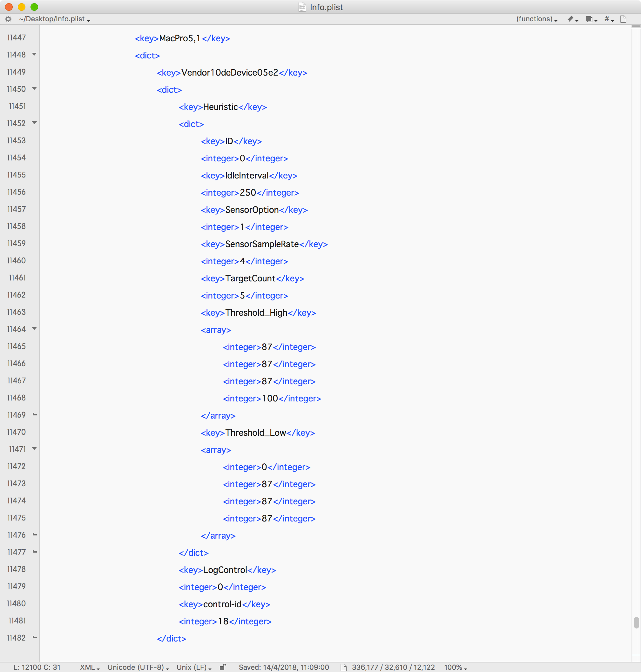The image size is (641, 672).
Task: Click the fold end marker at line 11477
Action: pyautogui.click(x=35, y=551)
